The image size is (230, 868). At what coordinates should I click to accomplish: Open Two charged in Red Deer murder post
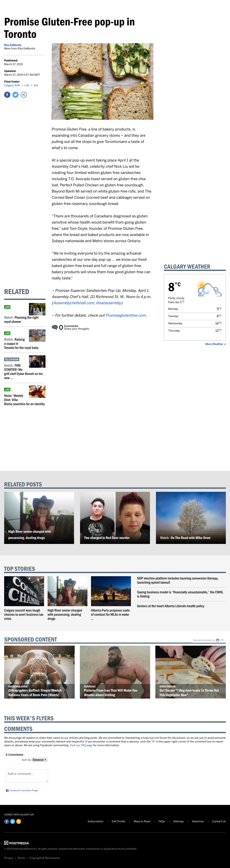115,518
